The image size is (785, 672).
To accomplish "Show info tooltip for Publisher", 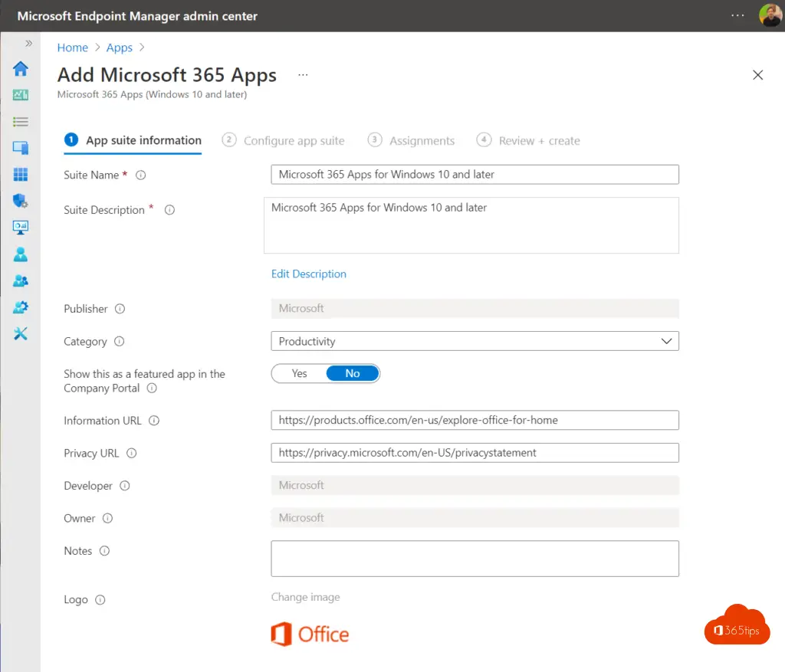I will click(x=120, y=309).
